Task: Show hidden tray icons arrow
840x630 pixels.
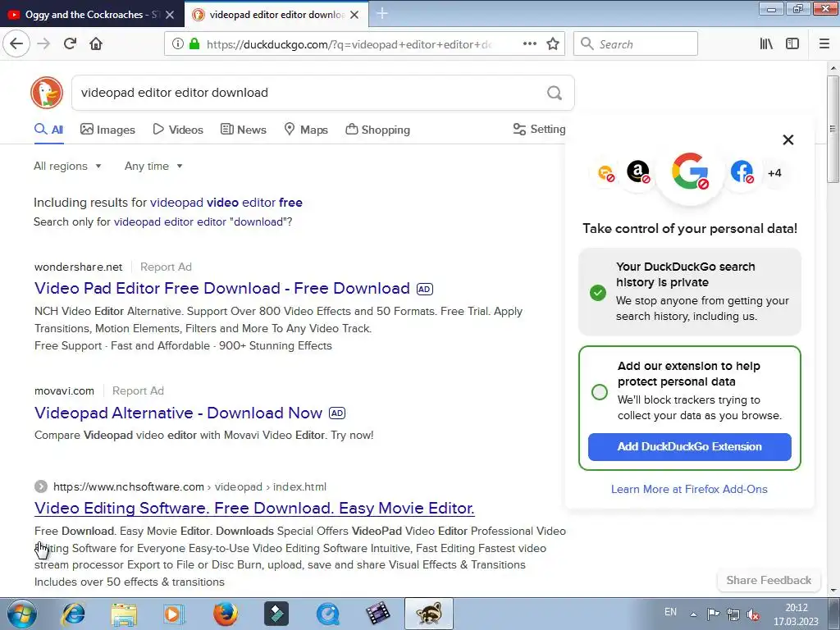Action: [693, 614]
